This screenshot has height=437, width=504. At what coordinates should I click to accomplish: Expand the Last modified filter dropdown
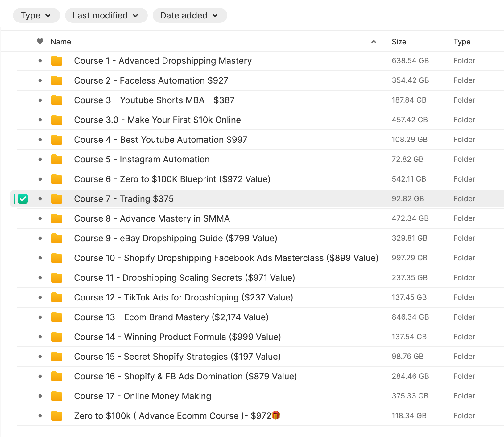106,15
